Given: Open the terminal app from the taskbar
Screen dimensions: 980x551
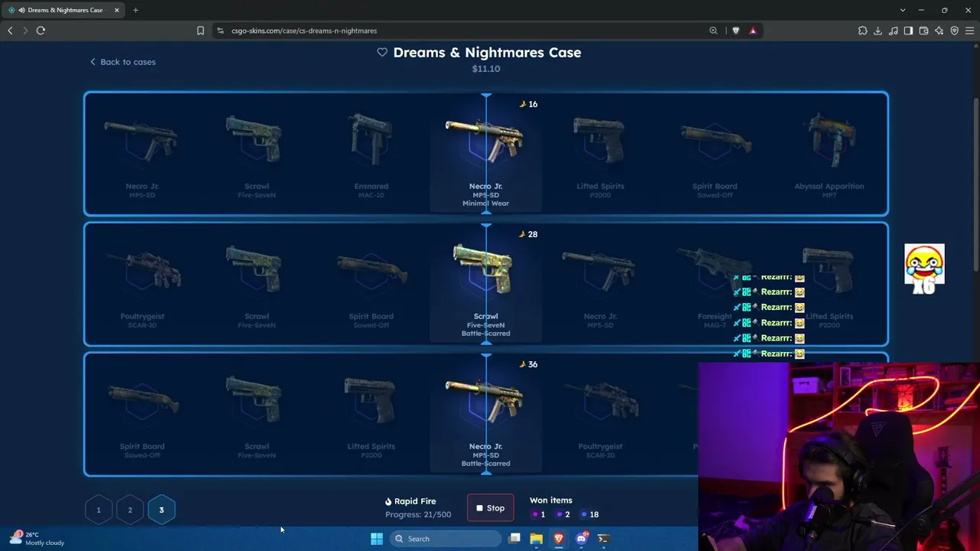Looking at the screenshot, I should 603,539.
